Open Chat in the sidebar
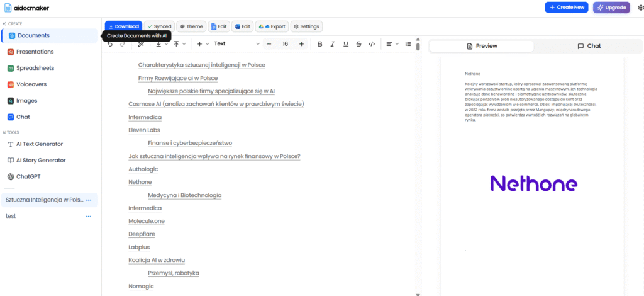This screenshot has width=644, height=296. [x=50, y=117]
